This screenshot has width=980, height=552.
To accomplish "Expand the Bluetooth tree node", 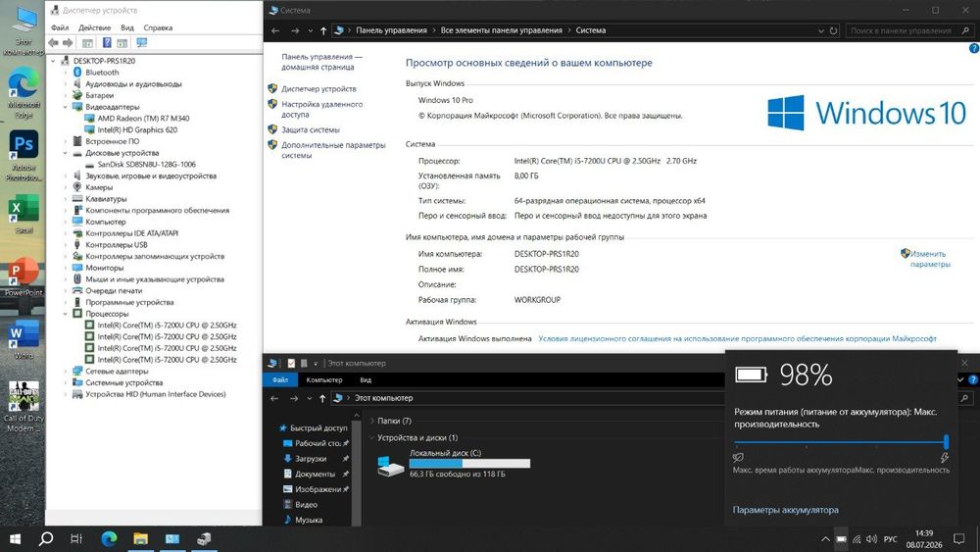I will click(x=65, y=73).
